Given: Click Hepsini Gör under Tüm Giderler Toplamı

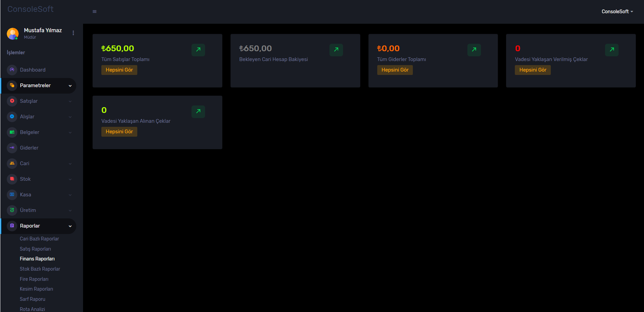Looking at the screenshot, I should click(395, 70).
